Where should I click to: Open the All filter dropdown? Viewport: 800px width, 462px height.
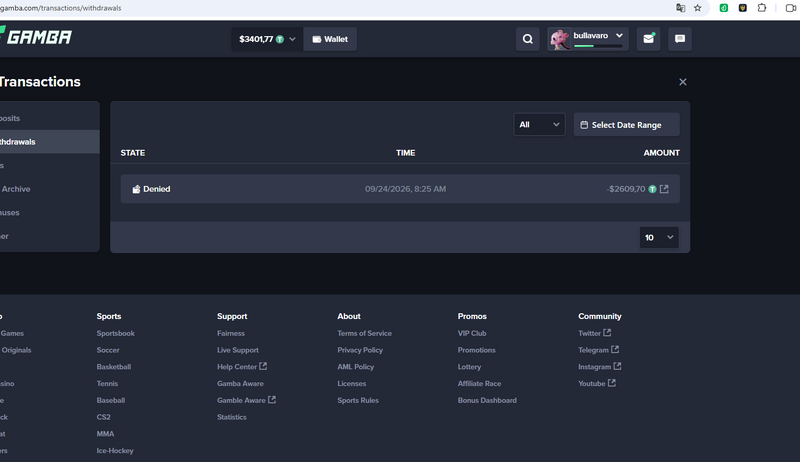pyautogui.click(x=539, y=124)
